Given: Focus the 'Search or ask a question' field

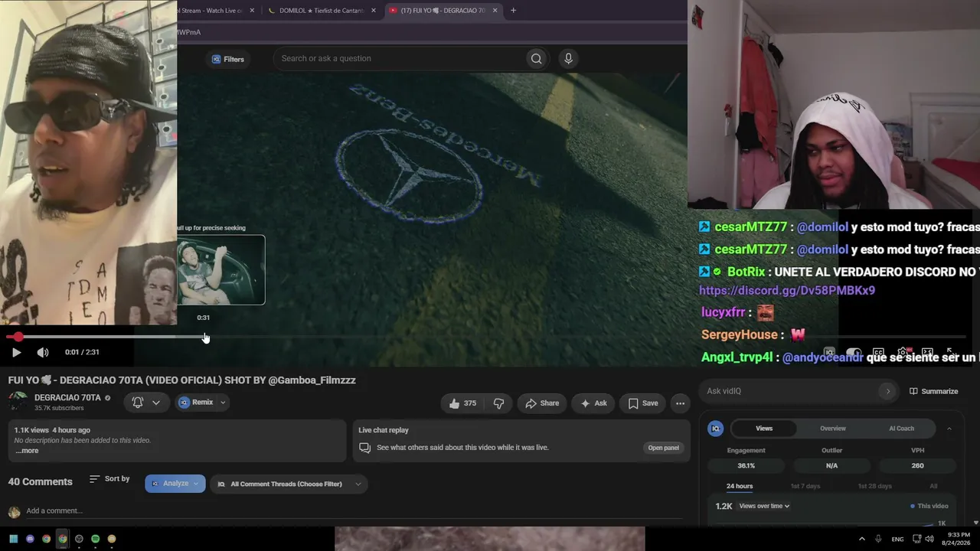Looking at the screenshot, I should click(398, 58).
